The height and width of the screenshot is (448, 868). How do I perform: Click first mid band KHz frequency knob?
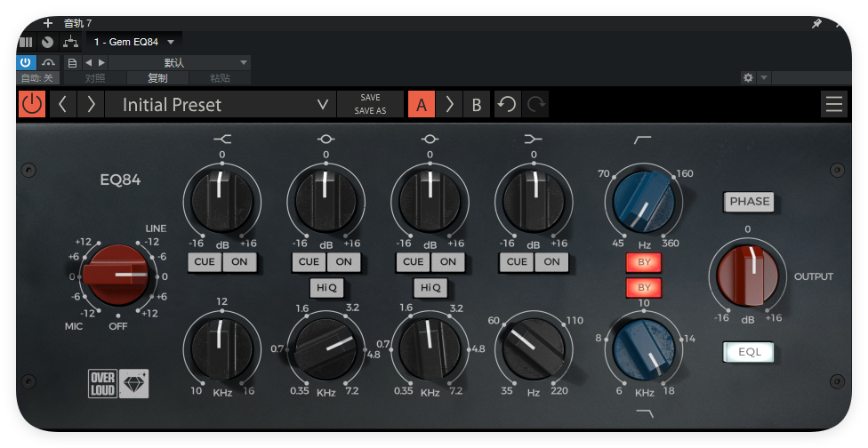pos(326,348)
